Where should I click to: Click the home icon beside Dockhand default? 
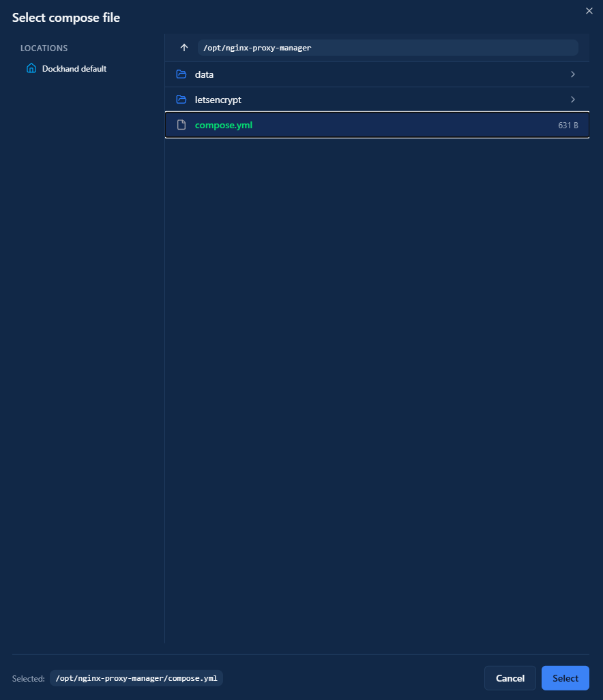pyautogui.click(x=31, y=68)
